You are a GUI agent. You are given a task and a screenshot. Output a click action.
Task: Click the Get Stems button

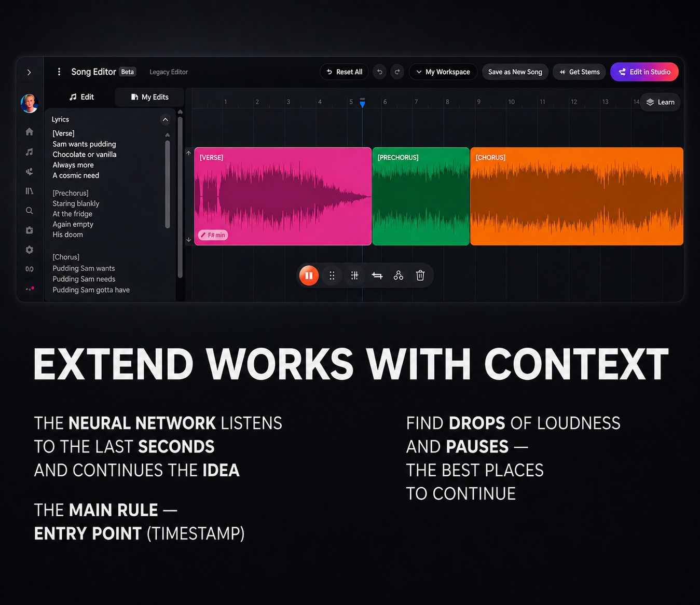tap(579, 72)
